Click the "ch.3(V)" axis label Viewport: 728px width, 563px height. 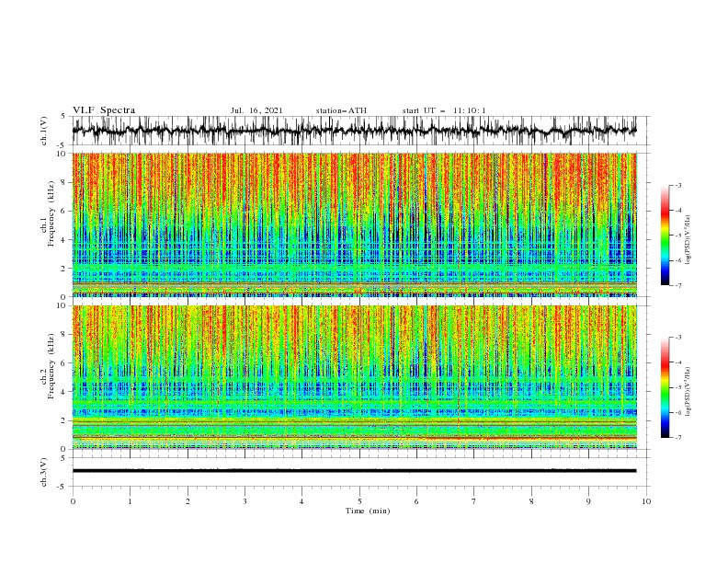point(44,472)
